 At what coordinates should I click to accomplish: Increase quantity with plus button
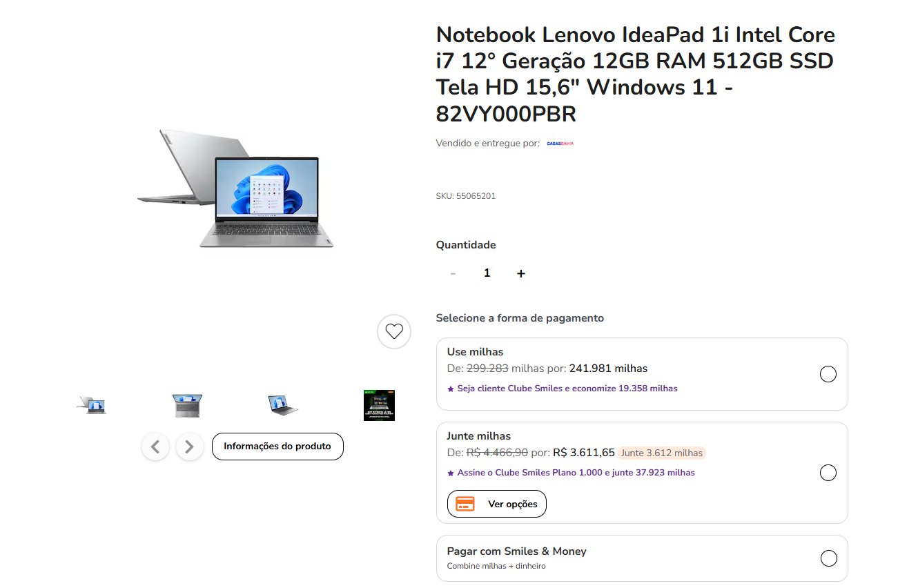(521, 273)
